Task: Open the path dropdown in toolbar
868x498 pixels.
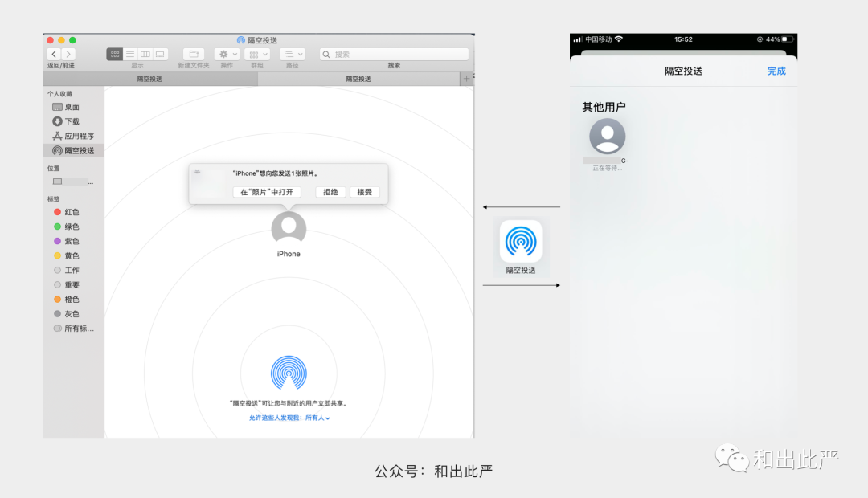Action: (293, 55)
